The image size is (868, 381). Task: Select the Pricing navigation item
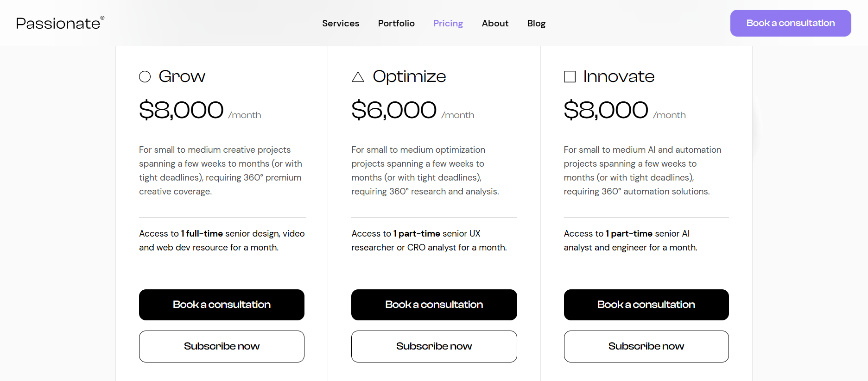[x=448, y=23]
